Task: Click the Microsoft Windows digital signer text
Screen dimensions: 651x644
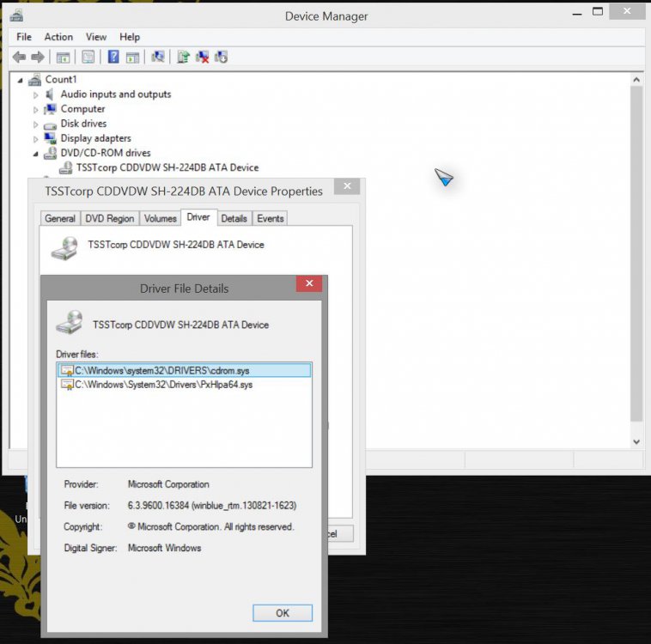Action: pyautogui.click(x=164, y=548)
